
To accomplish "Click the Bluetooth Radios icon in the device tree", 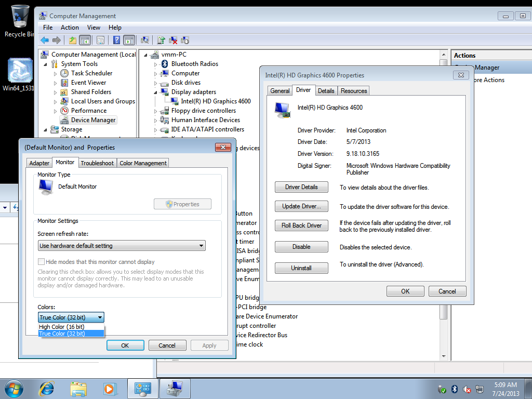I will coord(165,64).
